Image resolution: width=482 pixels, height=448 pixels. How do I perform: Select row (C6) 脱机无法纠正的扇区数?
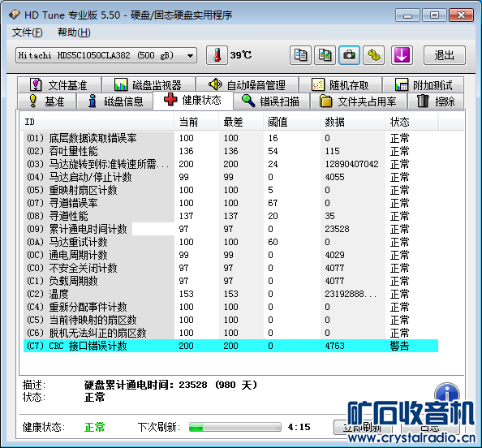230,333
